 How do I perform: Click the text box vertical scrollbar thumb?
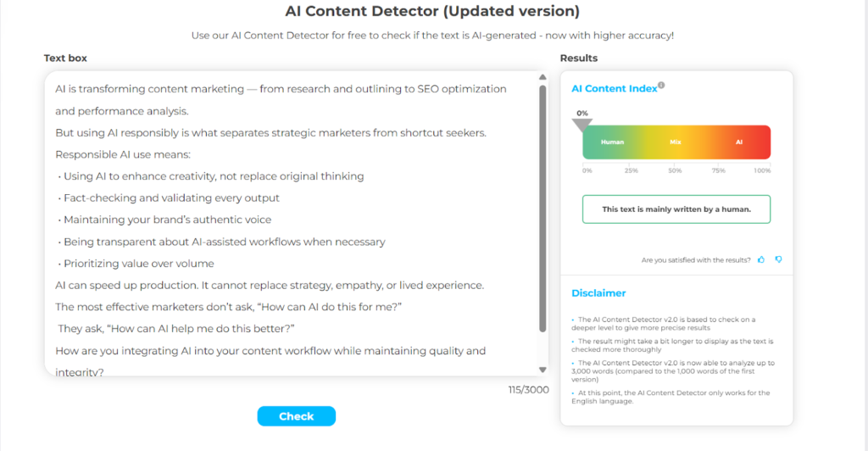pos(542,208)
